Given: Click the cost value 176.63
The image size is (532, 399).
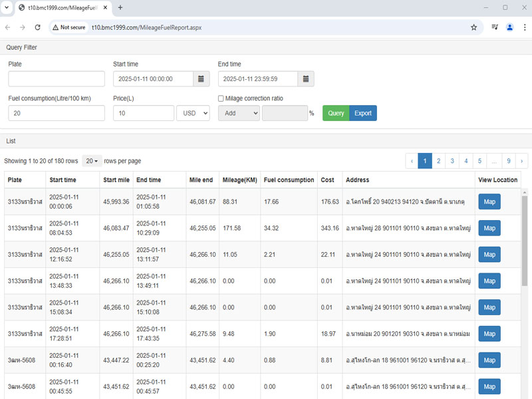Looking at the screenshot, I should [x=330, y=202].
